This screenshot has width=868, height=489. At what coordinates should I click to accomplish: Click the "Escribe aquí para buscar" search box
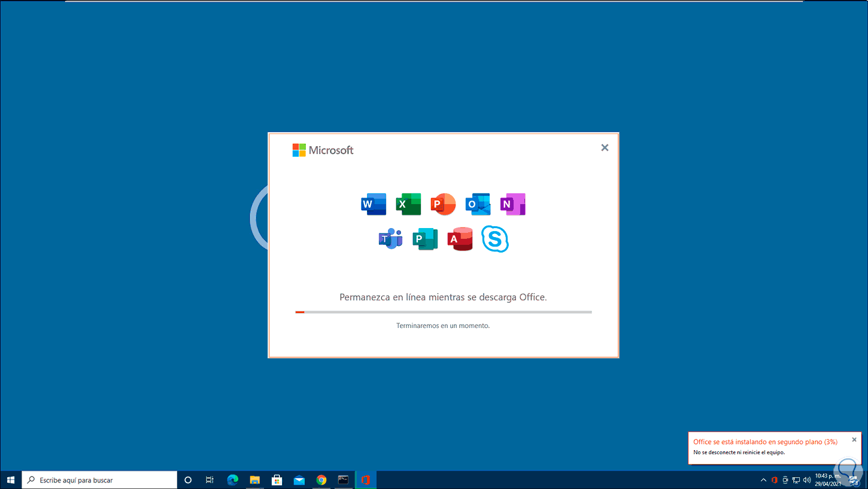point(99,480)
